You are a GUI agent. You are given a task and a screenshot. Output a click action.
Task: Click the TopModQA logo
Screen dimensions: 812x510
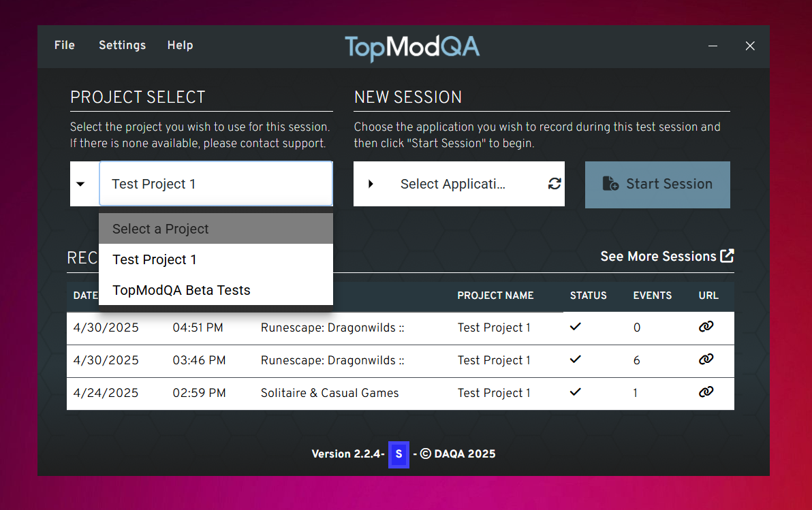[x=412, y=46]
